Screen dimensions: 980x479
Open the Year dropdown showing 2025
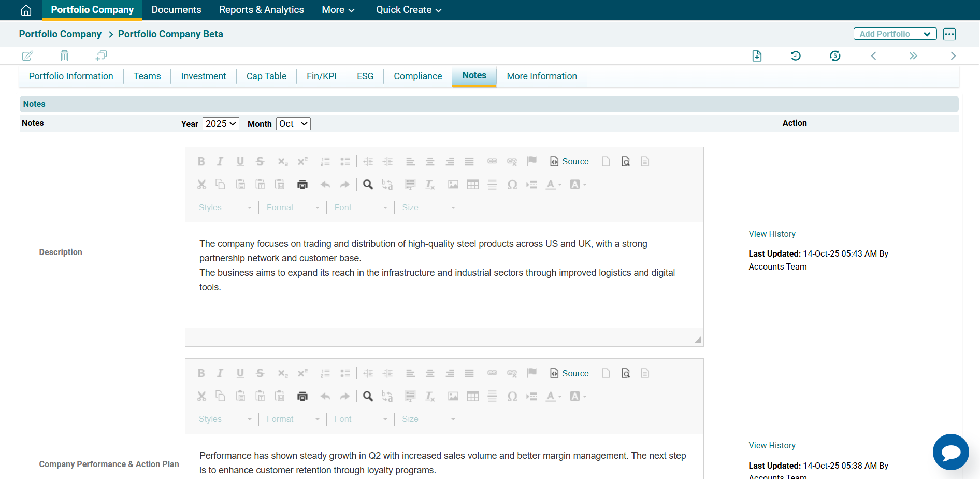tap(221, 124)
